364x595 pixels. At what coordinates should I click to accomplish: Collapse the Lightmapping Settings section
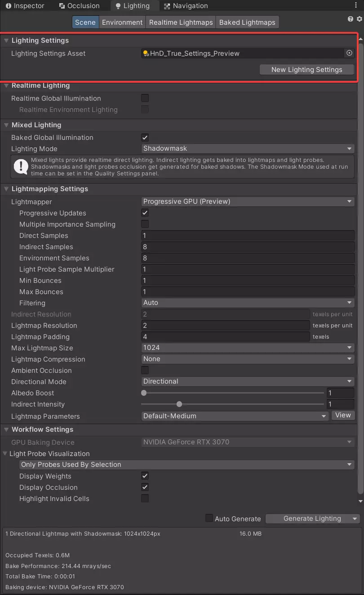point(6,189)
